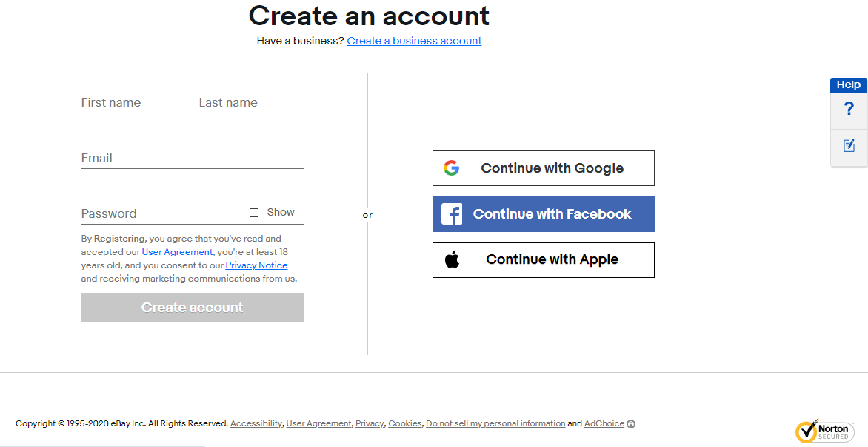Open the Privacy Notice link
Image resolution: width=868 pixels, height=447 pixels.
click(x=256, y=265)
